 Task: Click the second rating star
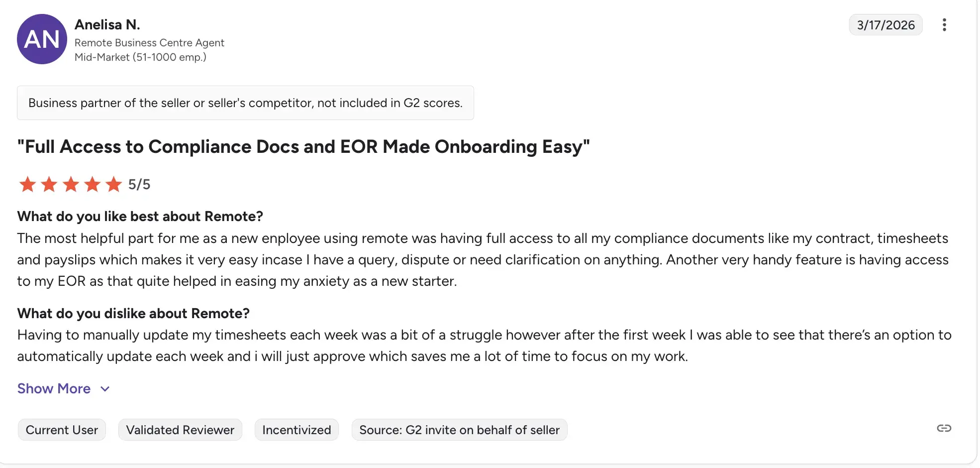[49, 185]
